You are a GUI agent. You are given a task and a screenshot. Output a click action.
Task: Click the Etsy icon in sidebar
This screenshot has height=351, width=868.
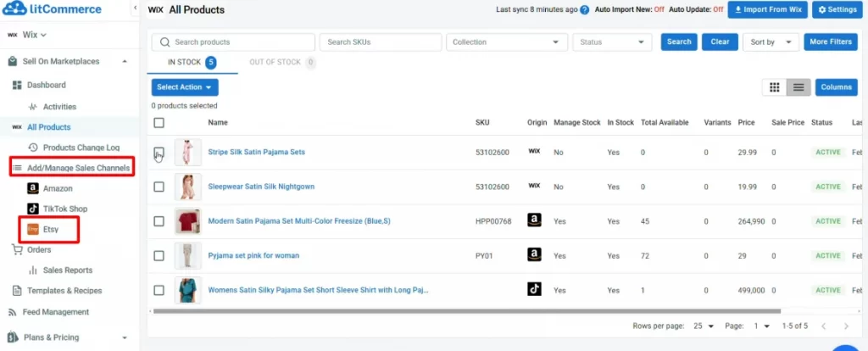[33, 229]
